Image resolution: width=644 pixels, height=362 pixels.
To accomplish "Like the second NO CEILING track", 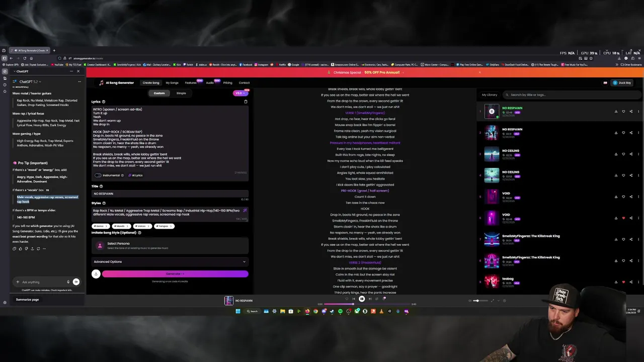I will (x=623, y=175).
